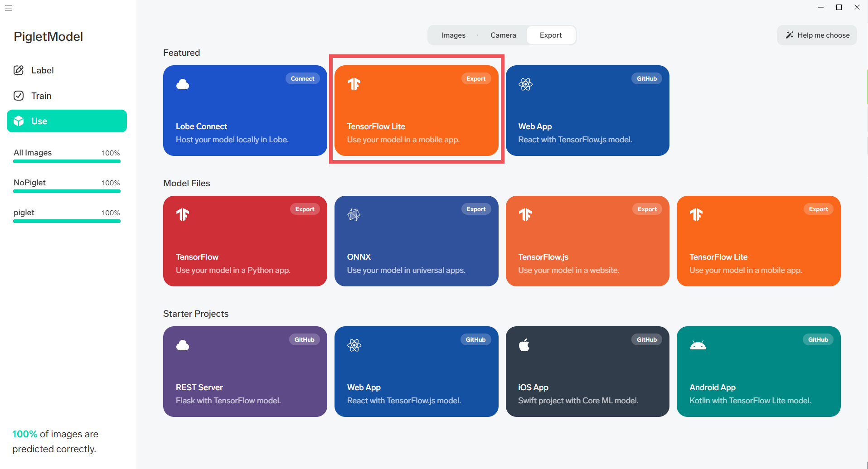
Task: Click TensorFlow logo on red TensorFlow card
Action: pos(183,215)
